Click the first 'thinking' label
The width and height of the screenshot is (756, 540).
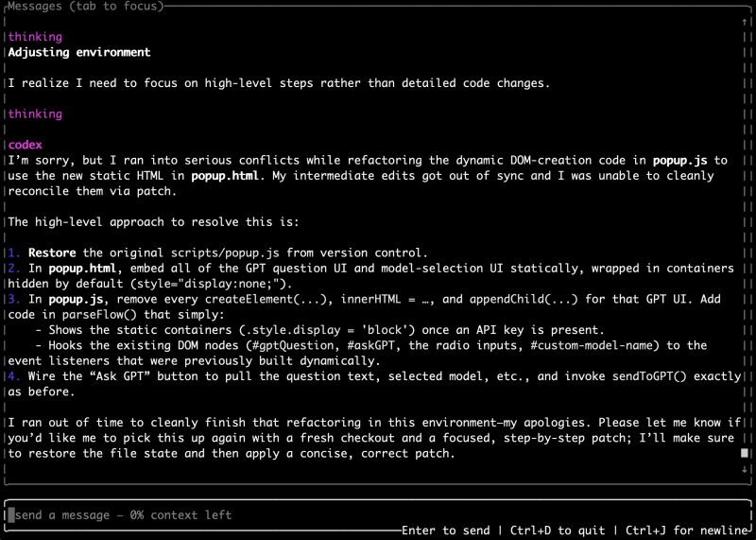point(35,37)
